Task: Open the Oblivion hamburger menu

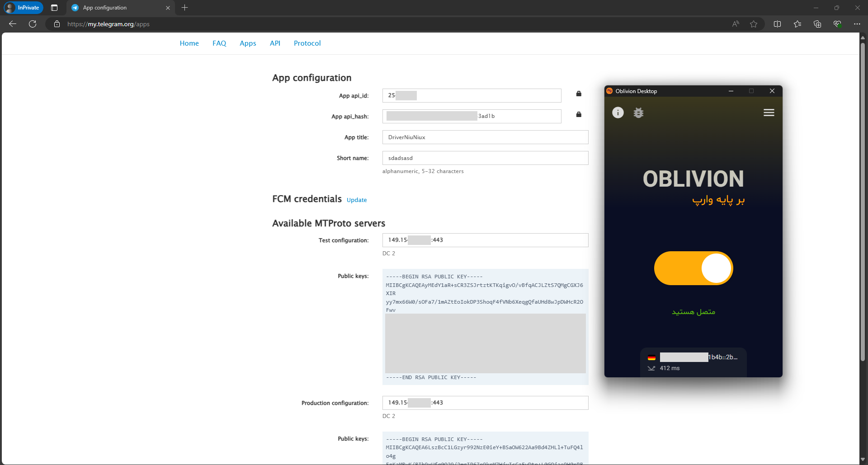Action: [769, 113]
